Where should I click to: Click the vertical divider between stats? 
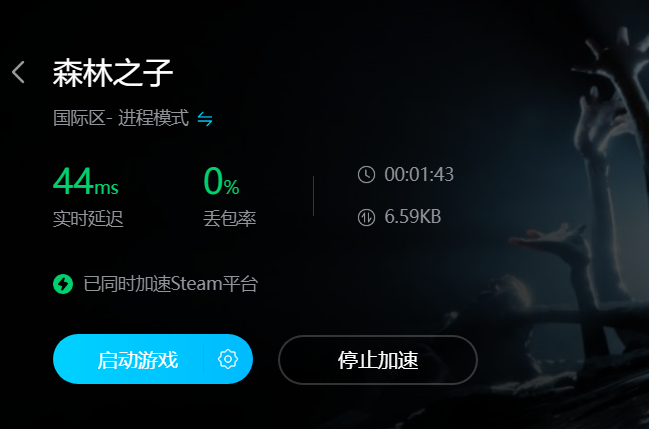click(313, 196)
